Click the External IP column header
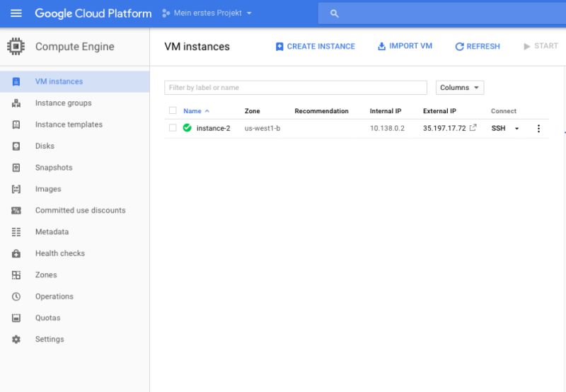Viewport: 566px width, 392px height. (x=439, y=111)
